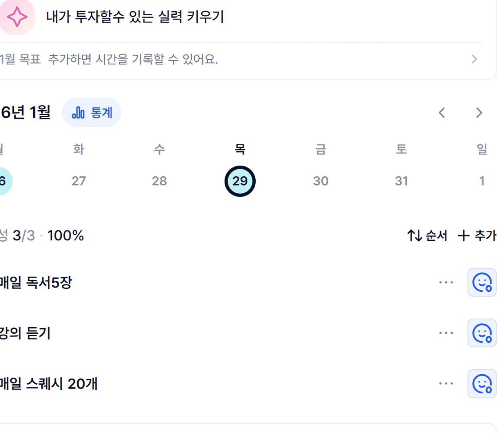This screenshot has width=504, height=434.
Task: Select Wednesday 28 in the calendar
Action: click(x=159, y=181)
